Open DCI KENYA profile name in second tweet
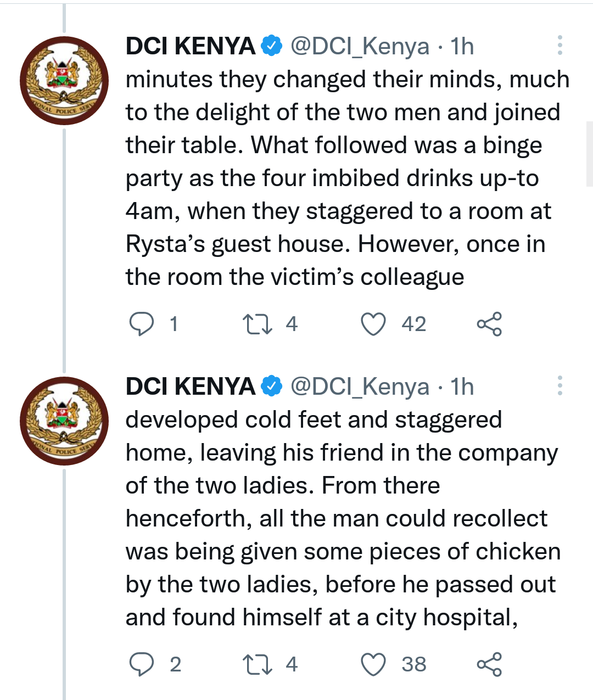The height and width of the screenshot is (700, 593). [x=191, y=387]
